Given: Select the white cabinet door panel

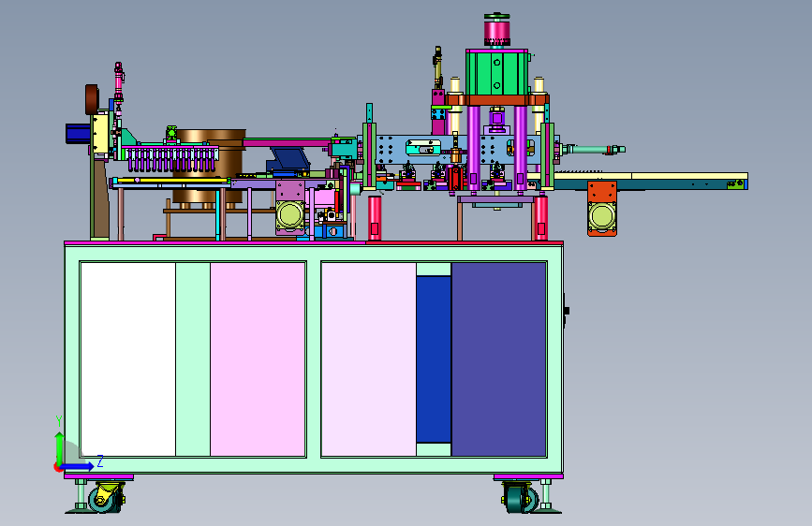Looking at the screenshot, I should 128,359.
